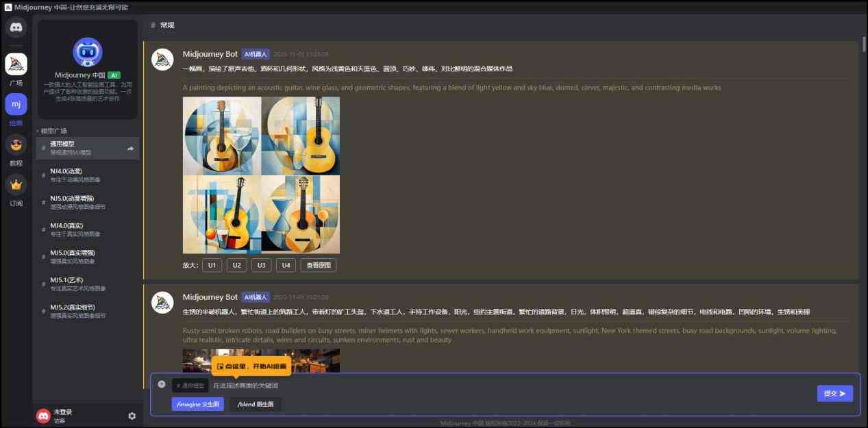Click the U2 upscale button
868x428 pixels.
pos(236,265)
